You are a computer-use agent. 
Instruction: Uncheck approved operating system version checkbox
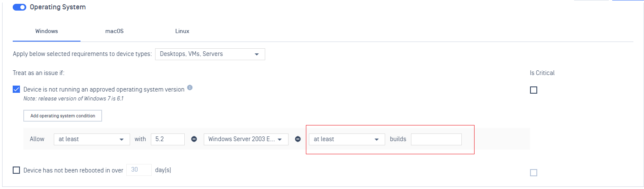pos(17,89)
